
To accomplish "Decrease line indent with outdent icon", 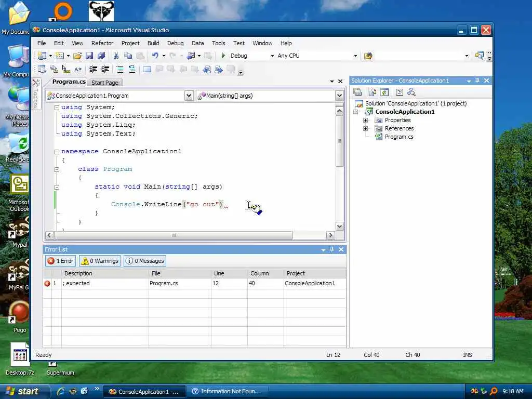I will click(x=93, y=69).
